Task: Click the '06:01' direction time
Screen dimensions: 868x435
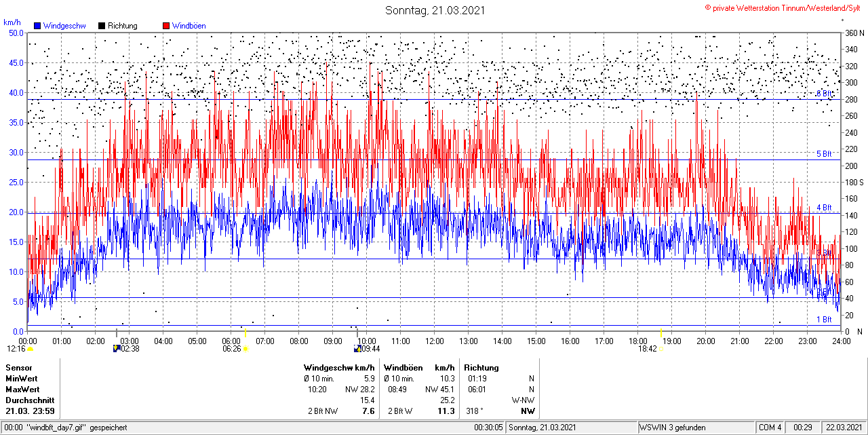Action: 477,389
